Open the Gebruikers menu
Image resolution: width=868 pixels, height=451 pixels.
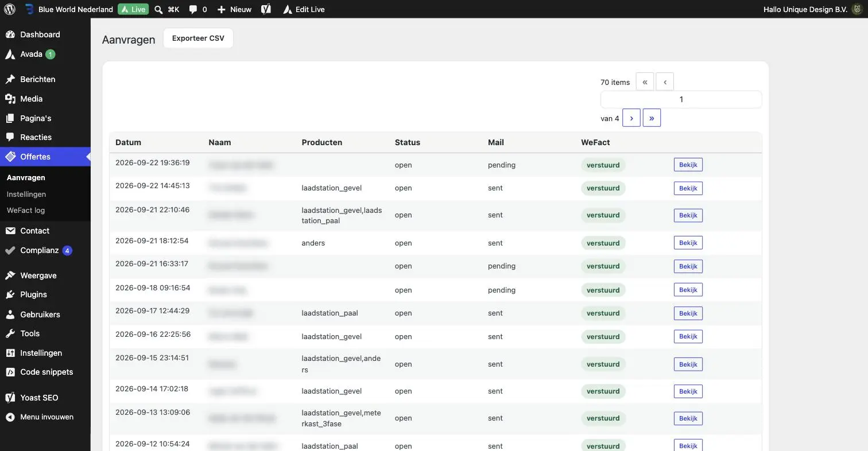[45, 314]
